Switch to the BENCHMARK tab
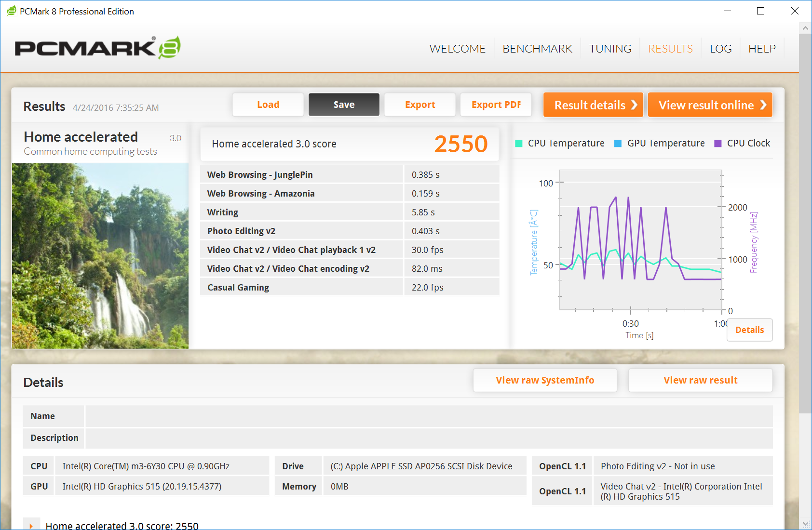This screenshot has width=812, height=530. click(538, 49)
